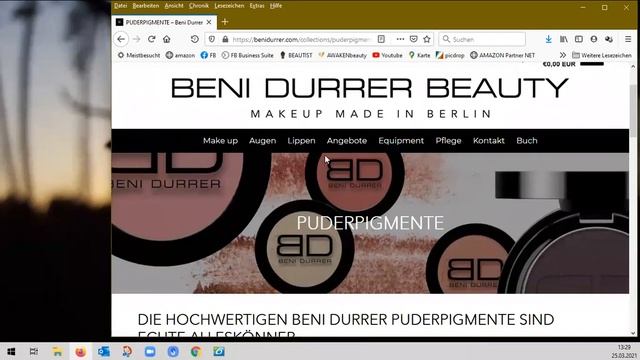The height and width of the screenshot is (360, 640).
Task: Open the Hilfe menu
Action: click(x=276, y=6)
